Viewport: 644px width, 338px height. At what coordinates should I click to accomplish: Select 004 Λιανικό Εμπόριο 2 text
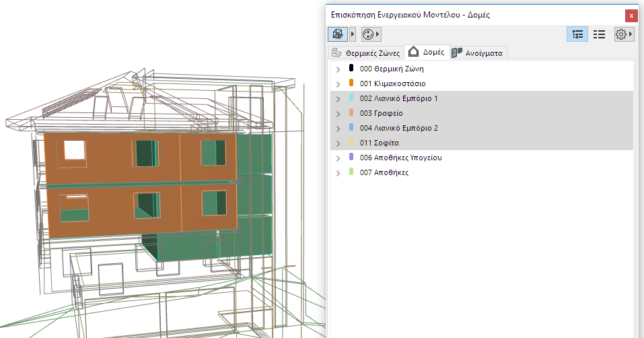click(399, 128)
